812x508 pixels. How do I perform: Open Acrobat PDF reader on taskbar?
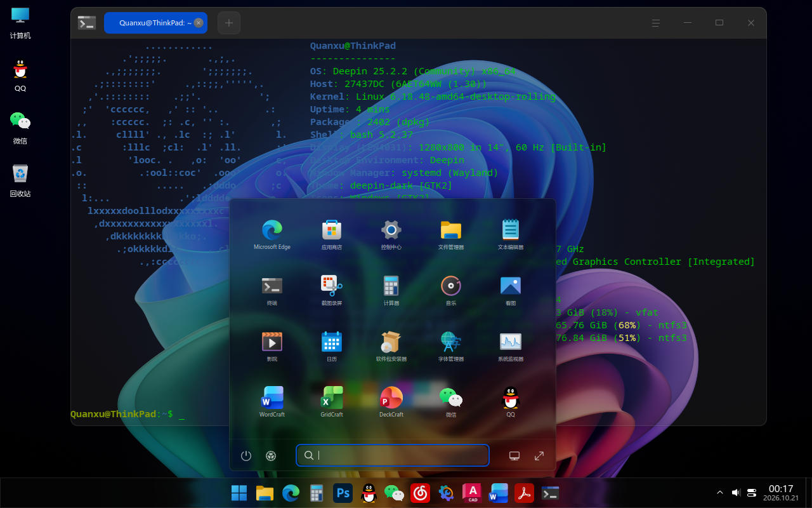pos(524,493)
